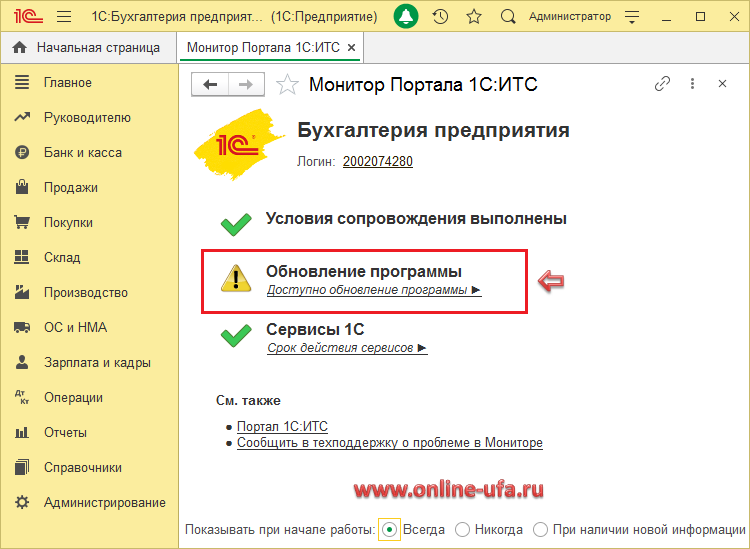This screenshot has height=549, width=750.
Task: Open Банк и касса section
Action: [82, 153]
